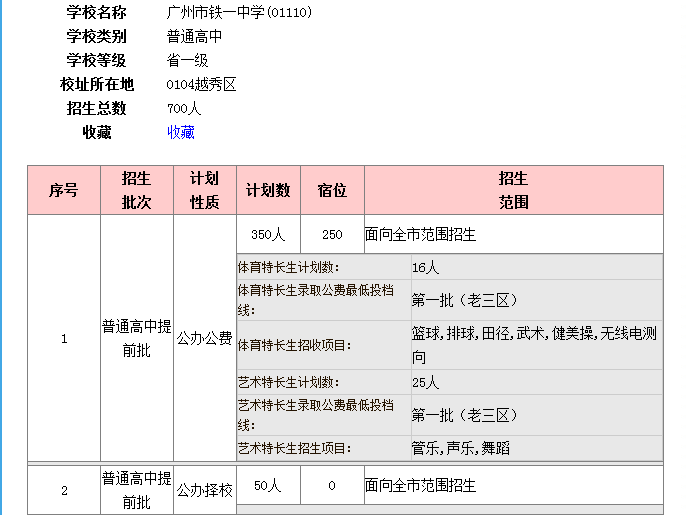Select the sports list 篮球,排球,田径,武术
This screenshot has height=515, width=686.
(x=534, y=346)
